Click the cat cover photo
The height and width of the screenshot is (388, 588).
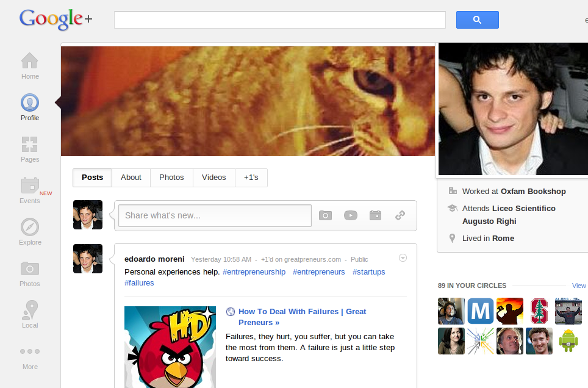click(x=248, y=101)
